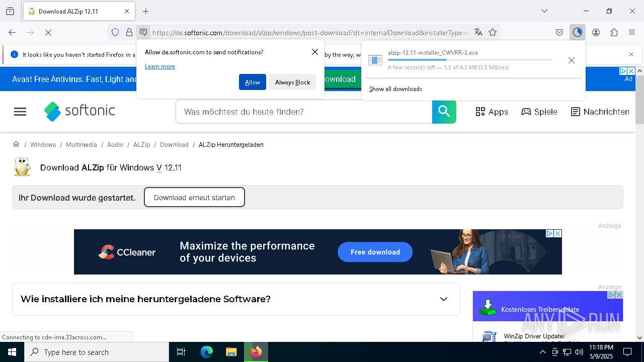This screenshot has width=644, height=362.
Task: List all tabs dropdown arrow
Action: (544, 11)
